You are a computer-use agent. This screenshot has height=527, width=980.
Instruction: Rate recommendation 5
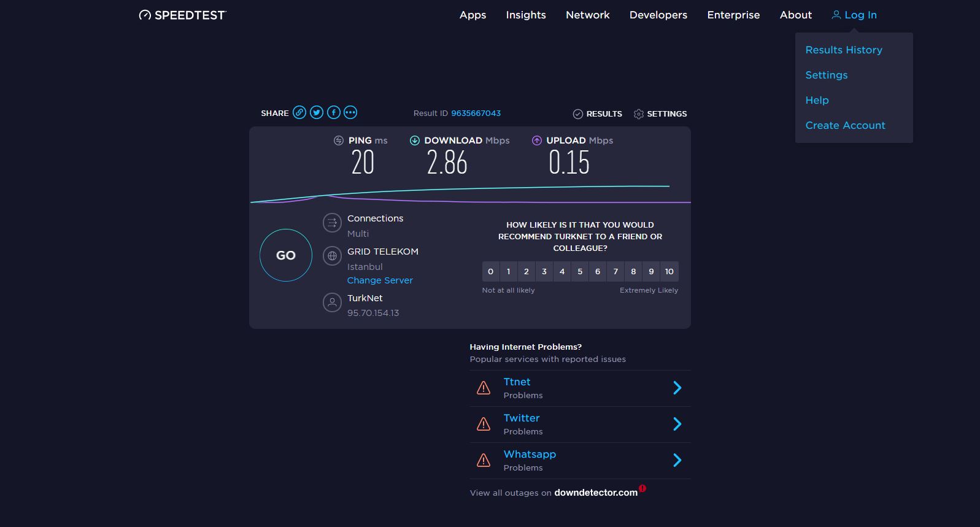[580, 271]
